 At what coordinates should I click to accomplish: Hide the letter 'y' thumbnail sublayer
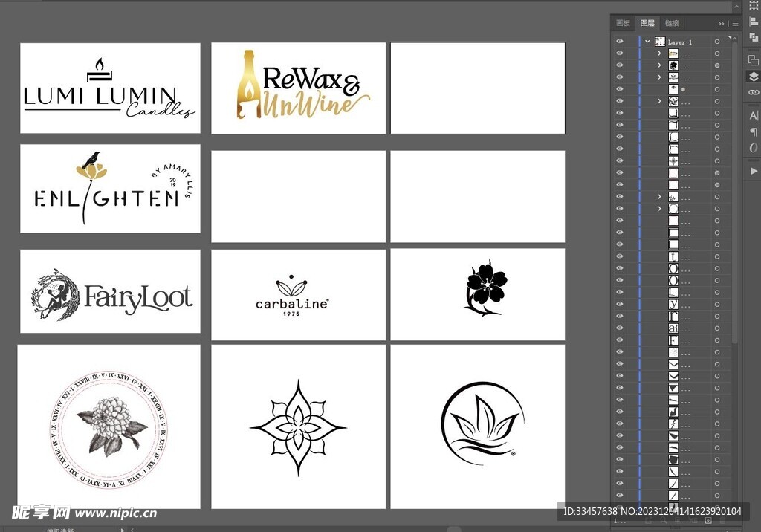(x=619, y=304)
